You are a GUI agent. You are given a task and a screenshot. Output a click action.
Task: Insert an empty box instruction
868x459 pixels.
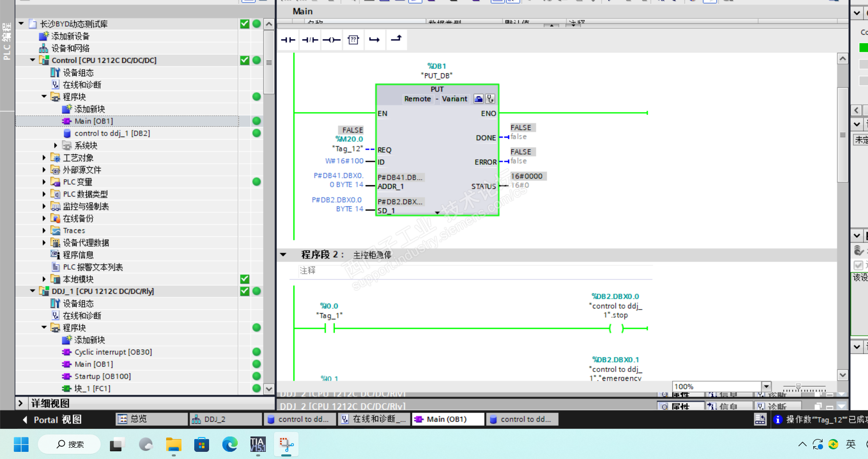point(353,39)
